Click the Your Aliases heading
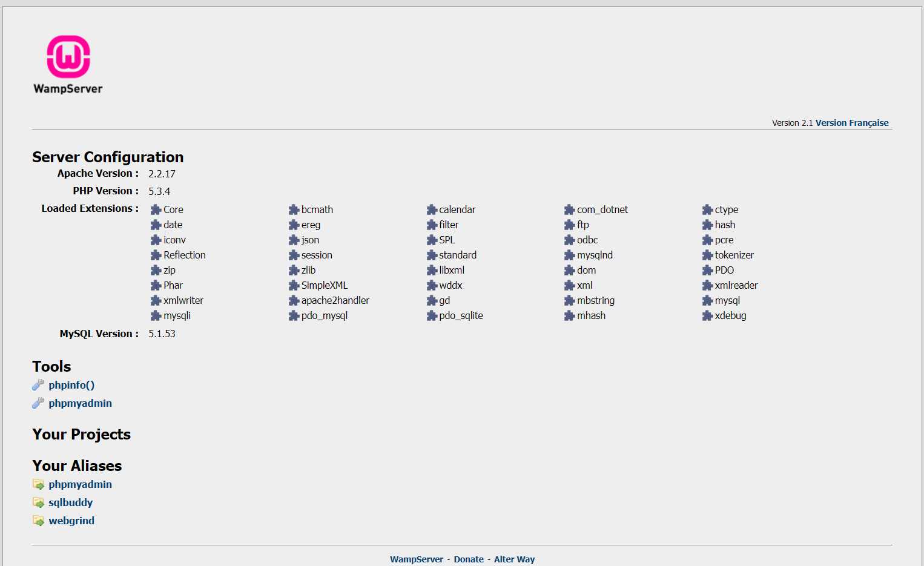Viewport: 924px width, 566px height. pos(77,466)
